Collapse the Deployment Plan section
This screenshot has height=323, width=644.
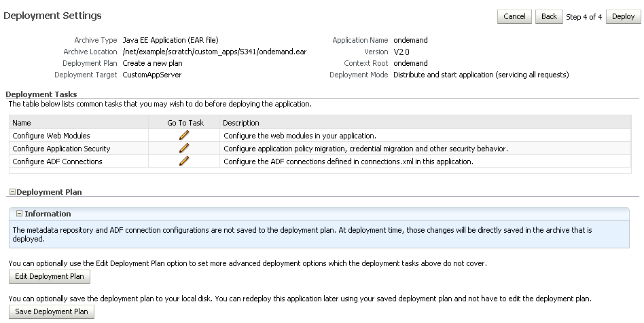click(x=12, y=191)
